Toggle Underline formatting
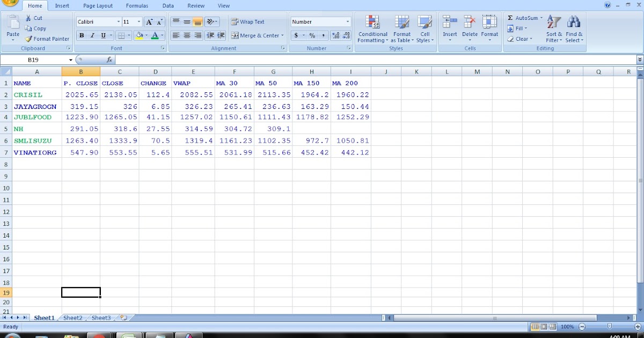 coord(103,35)
